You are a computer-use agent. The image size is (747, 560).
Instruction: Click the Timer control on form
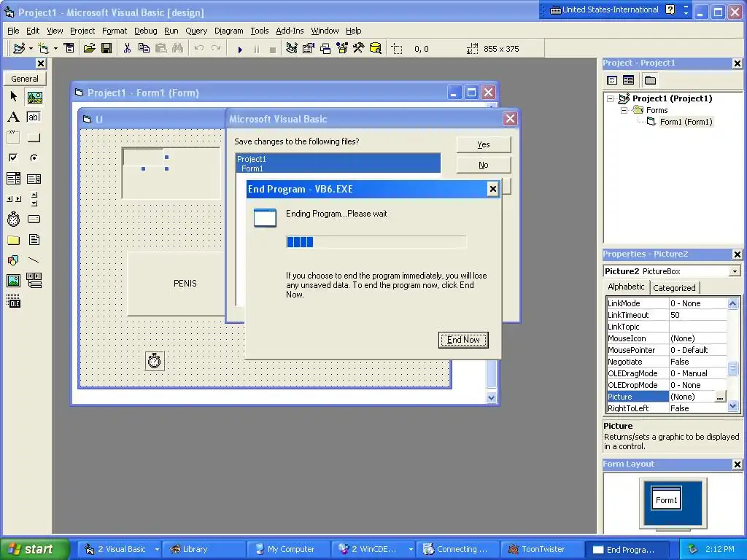click(155, 360)
